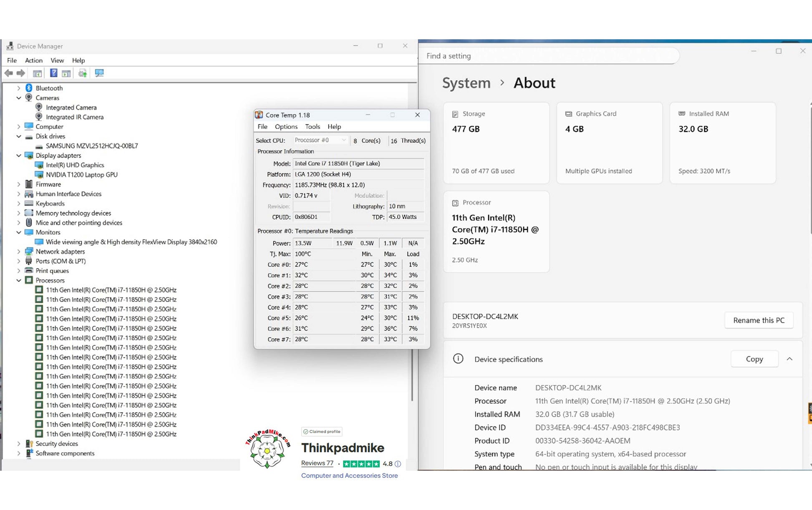Collapse Device specifications with the chevron
Image resolution: width=812 pixels, height=510 pixels.
(x=789, y=359)
